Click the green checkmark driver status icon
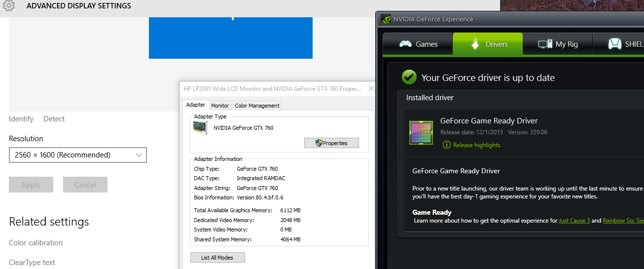 (409, 77)
